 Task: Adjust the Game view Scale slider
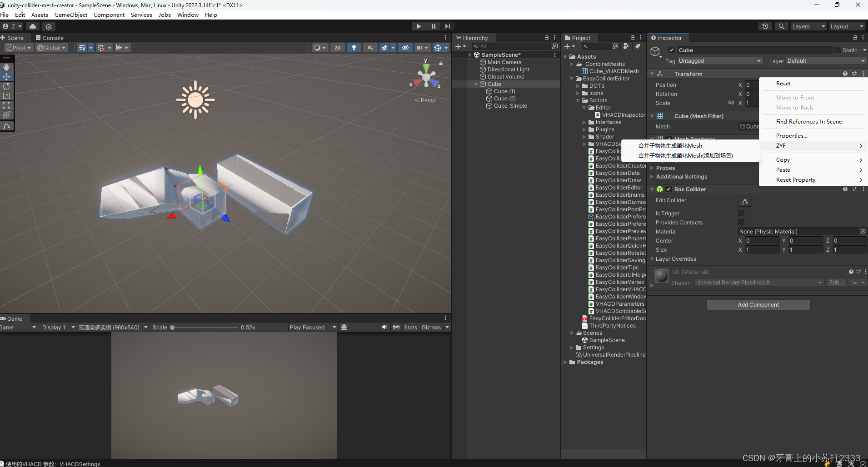pyautogui.click(x=173, y=327)
